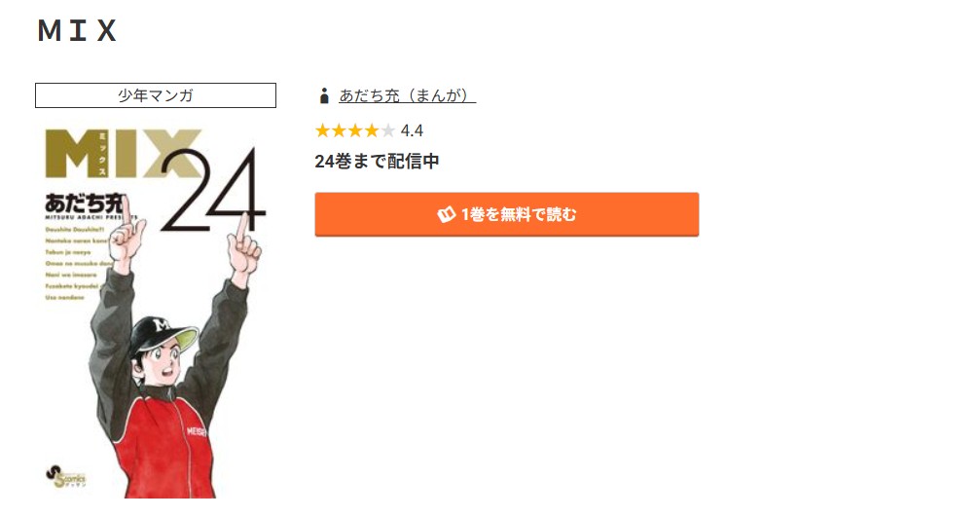Image resolution: width=980 pixels, height=517 pixels.
Task: Click the あだち充 name on cover art
Action: point(86,203)
